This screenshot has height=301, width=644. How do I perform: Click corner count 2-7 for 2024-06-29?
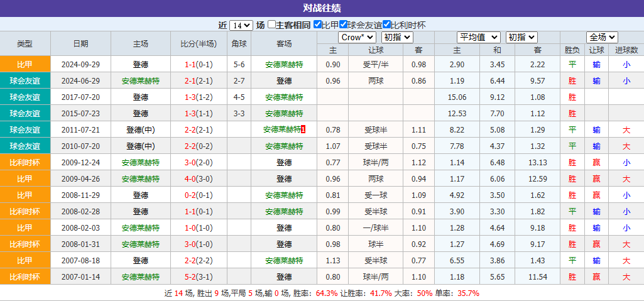239,81
